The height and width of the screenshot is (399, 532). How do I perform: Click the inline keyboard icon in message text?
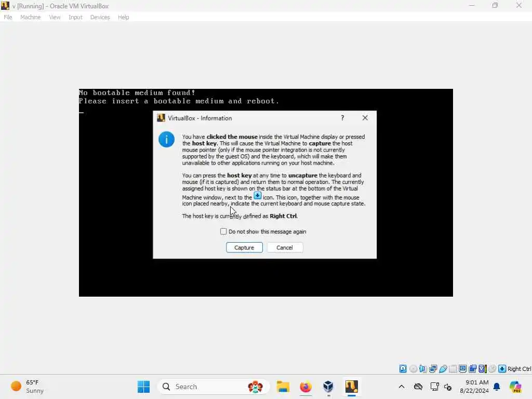pos(258,196)
